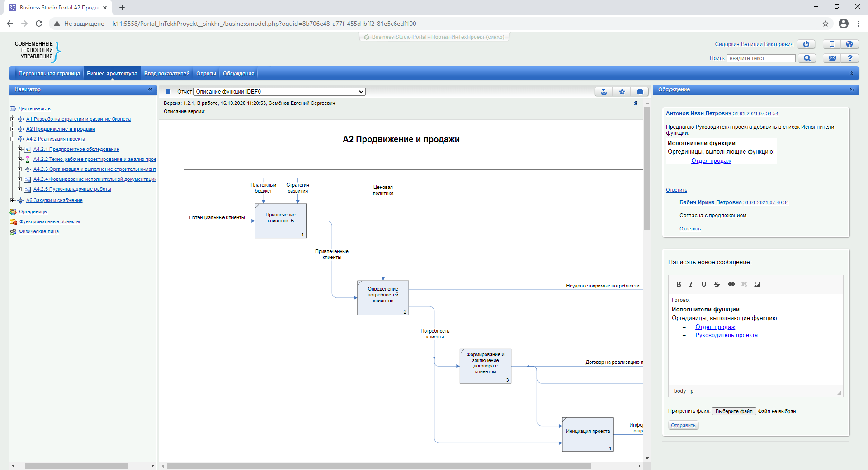Add report to favorites with star icon
The image size is (868, 470).
(622, 92)
